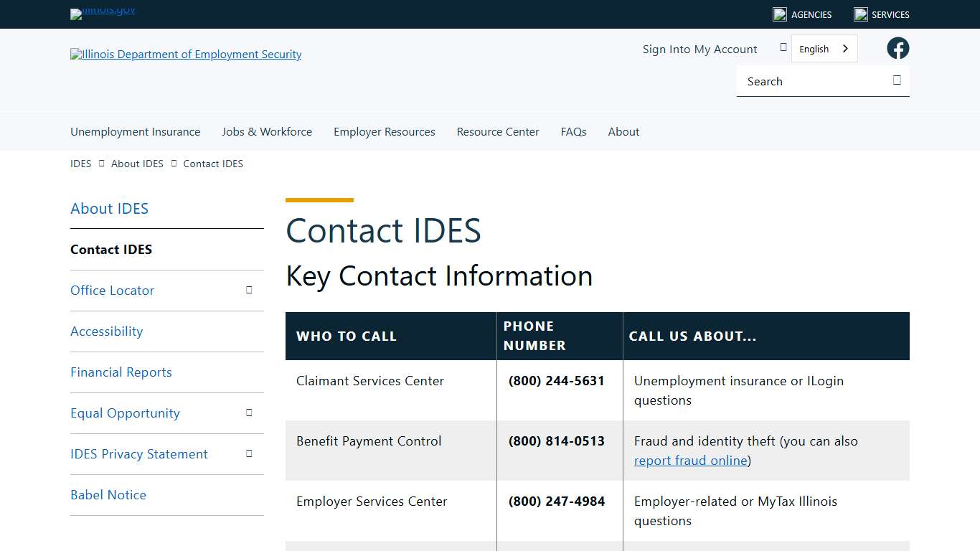Expand the IDES Privacy Statement section
Viewport: 980px width, 551px height.
(x=249, y=453)
